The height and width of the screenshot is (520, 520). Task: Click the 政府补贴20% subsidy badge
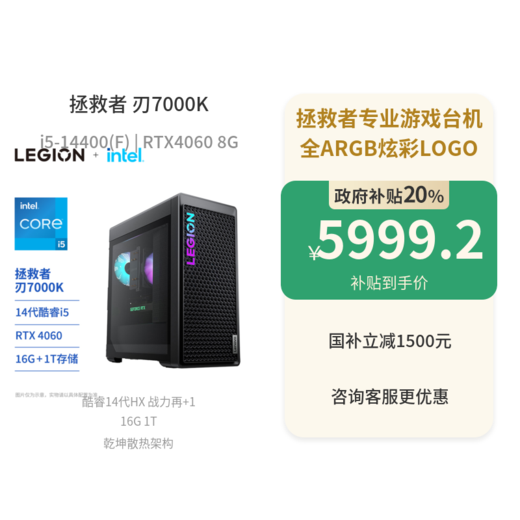pos(389,195)
